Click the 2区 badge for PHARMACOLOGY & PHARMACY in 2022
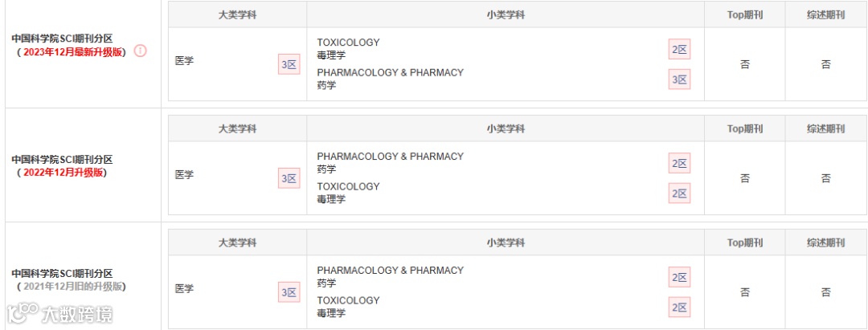The image size is (868, 330). point(680,164)
